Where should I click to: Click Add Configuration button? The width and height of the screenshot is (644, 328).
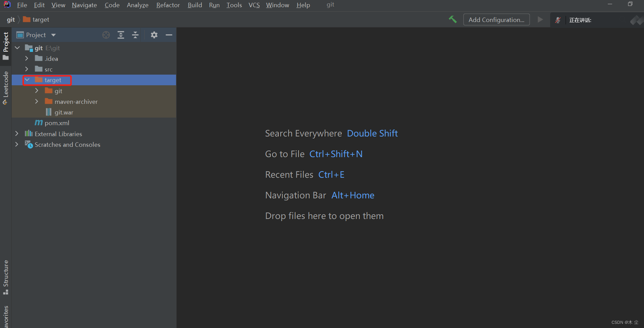pos(496,20)
